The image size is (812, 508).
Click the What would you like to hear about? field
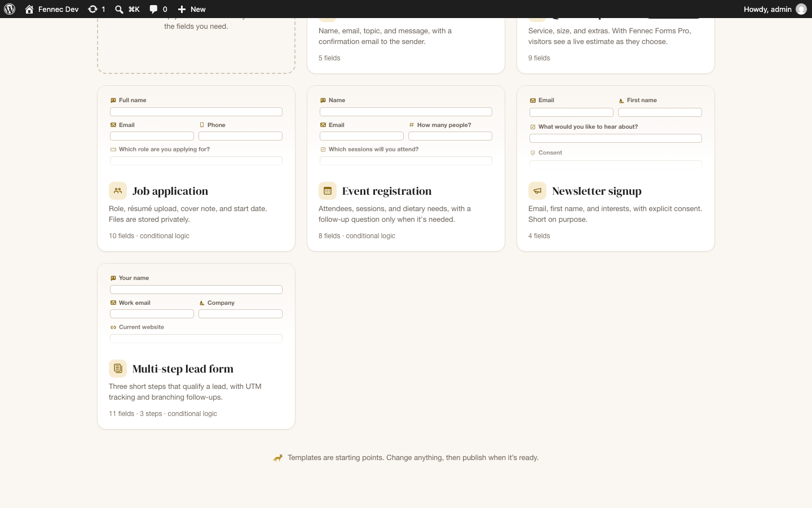coord(616,138)
